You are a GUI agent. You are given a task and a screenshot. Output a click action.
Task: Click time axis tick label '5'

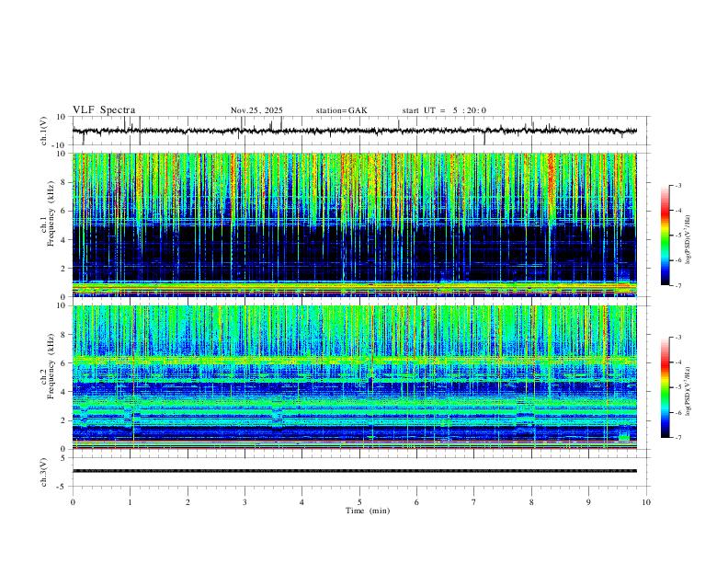coord(359,502)
